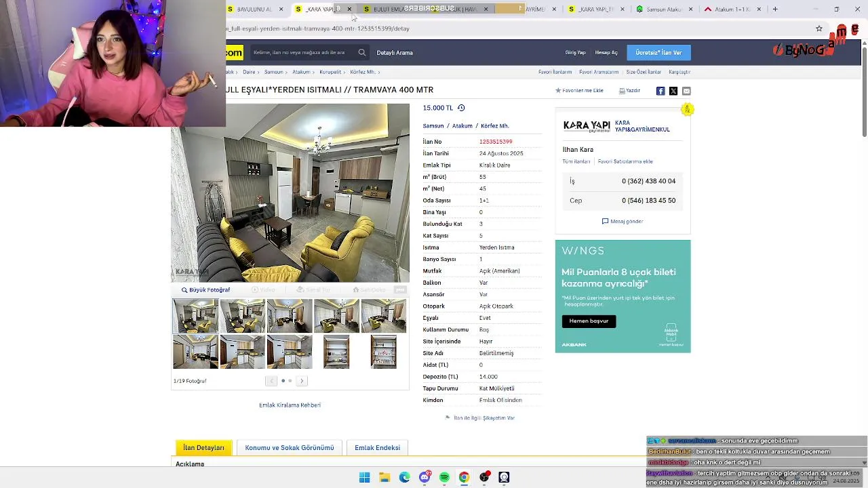Click İlan ile ilgili Şikayetim Var link
The image size is (868, 488).
point(484,418)
